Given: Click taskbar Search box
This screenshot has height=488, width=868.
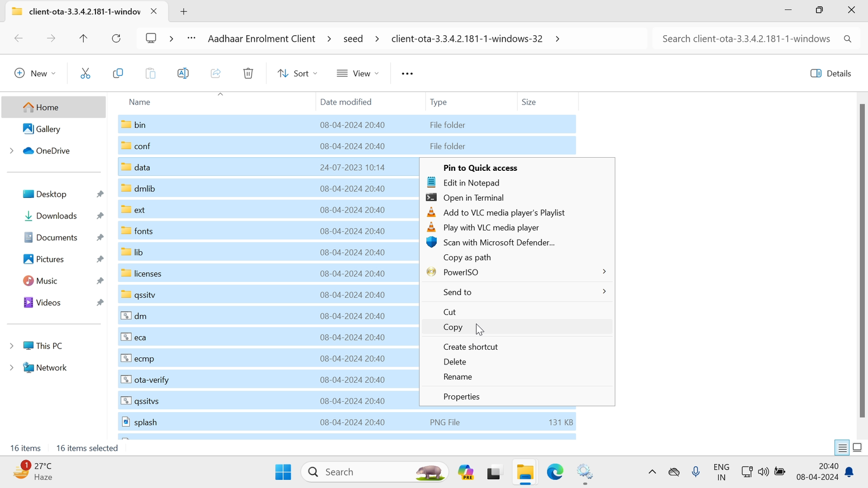Looking at the screenshot, I should click(x=375, y=472).
